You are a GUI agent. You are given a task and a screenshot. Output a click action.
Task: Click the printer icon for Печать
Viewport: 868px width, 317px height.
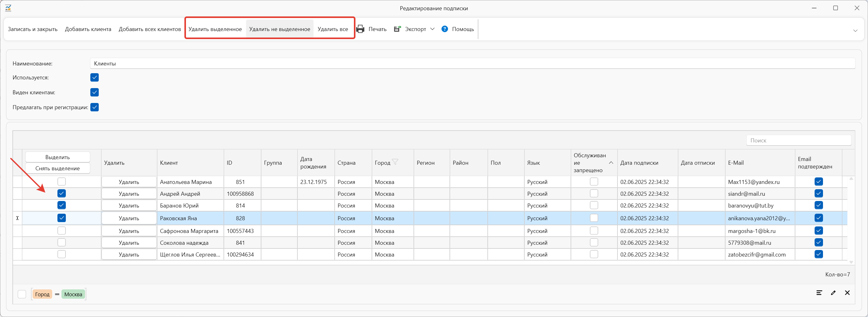[360, 29]
